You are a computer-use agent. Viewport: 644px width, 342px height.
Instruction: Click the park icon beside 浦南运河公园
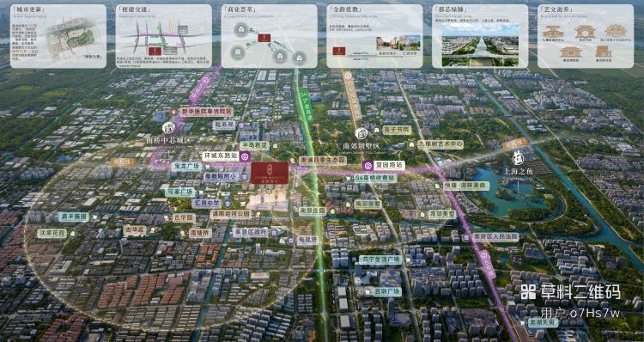258,214
